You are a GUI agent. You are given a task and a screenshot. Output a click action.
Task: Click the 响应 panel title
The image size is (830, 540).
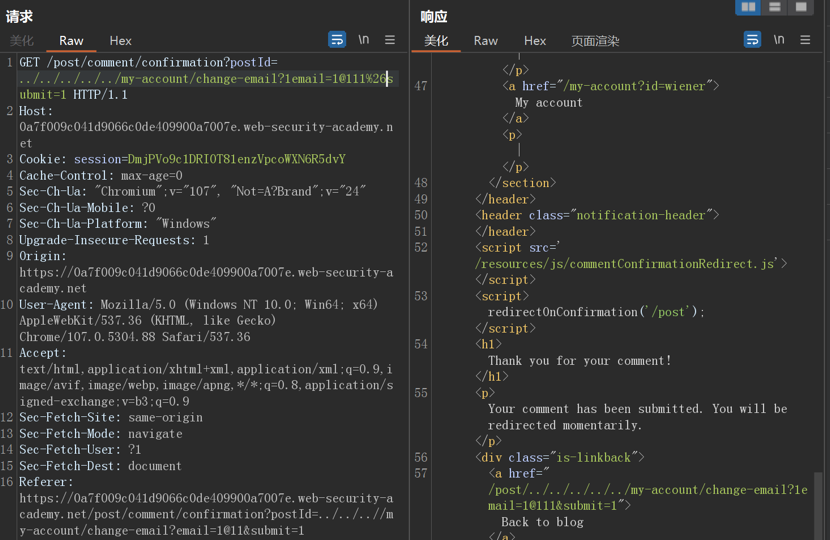(434, 17)
